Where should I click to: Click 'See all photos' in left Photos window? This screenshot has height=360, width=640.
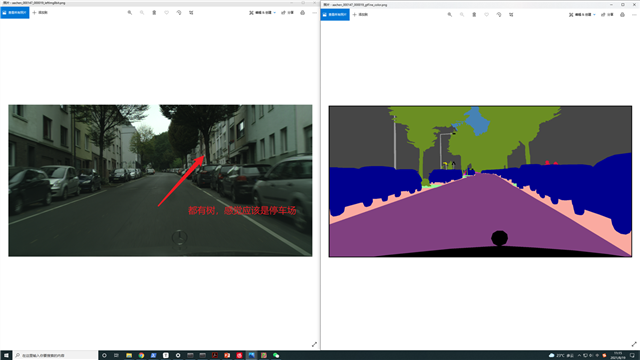tap(15, 13)
